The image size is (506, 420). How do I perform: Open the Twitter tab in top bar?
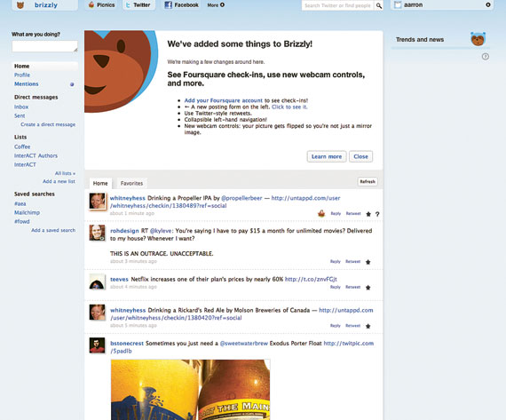coord(138,4)
